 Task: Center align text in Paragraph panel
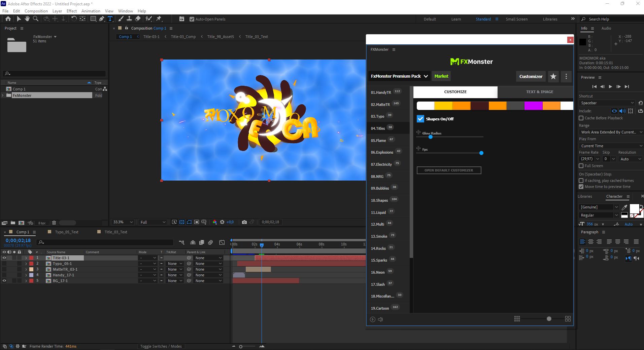click(591, 241)
